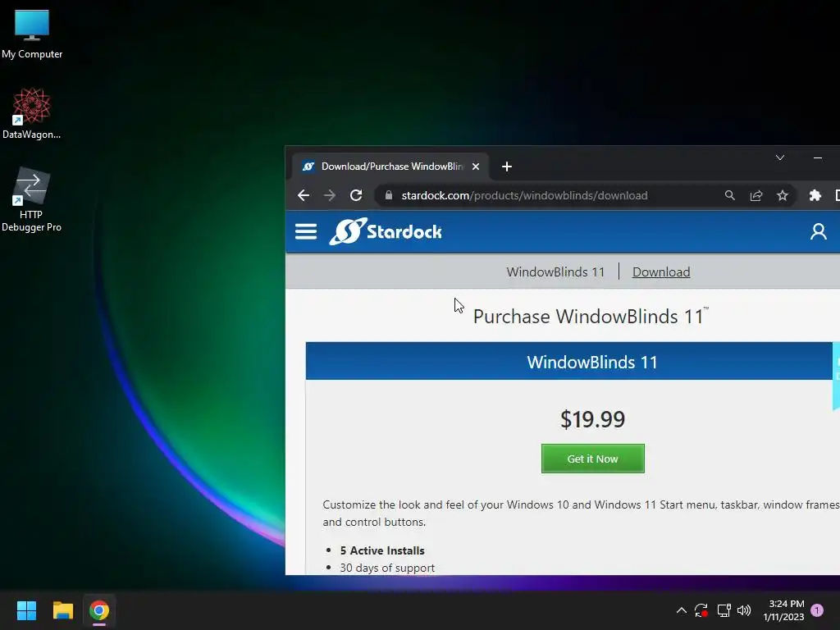Select the HTTP Debugger Pro shortcut
The image size is (840, 630).
[32, 199]
